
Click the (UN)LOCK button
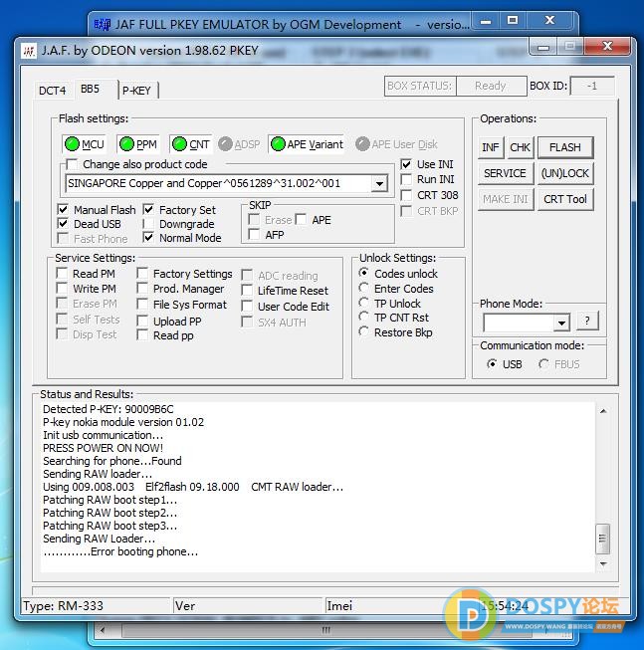click(565, 173)
